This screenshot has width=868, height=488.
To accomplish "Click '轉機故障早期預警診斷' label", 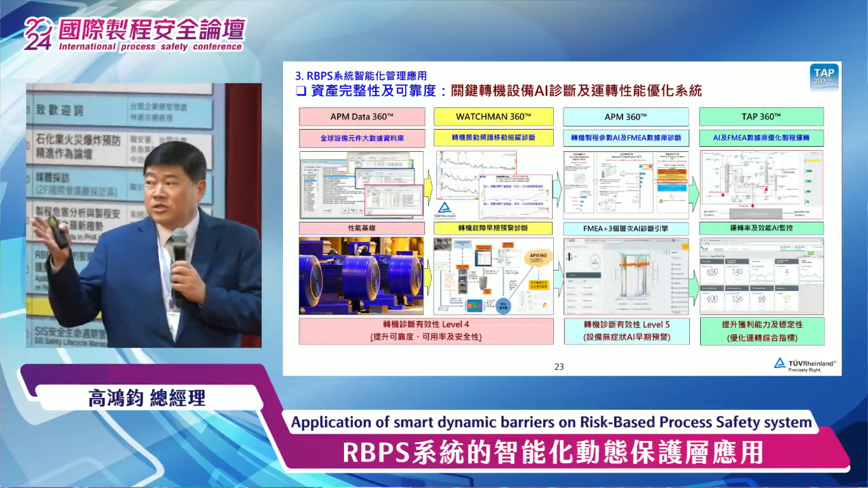I will [x=493, y=228].
